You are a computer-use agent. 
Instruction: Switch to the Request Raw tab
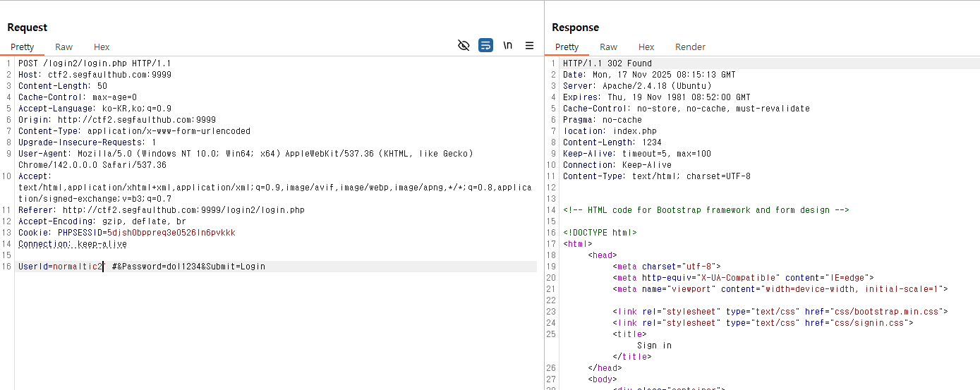(63, 47)
